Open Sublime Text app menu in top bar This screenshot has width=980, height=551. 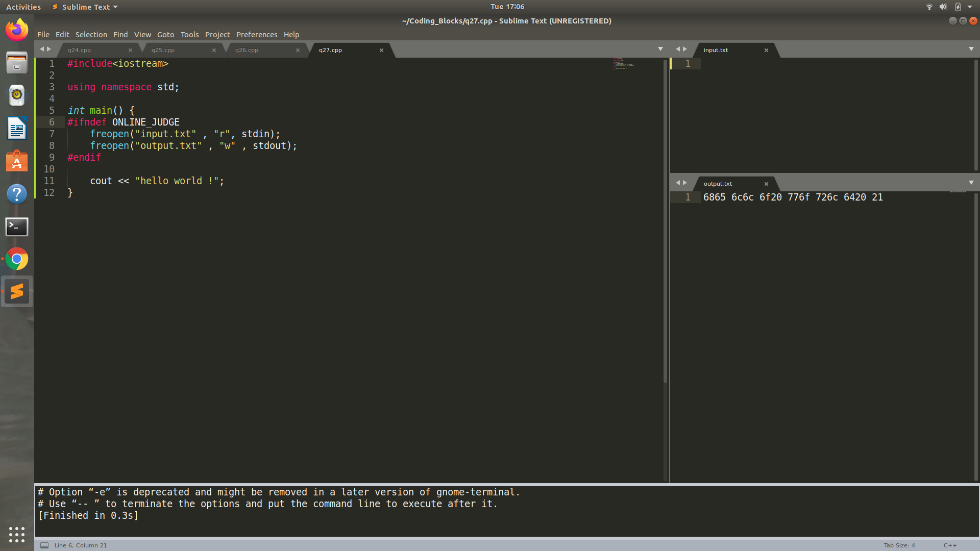tap(85, 7)
